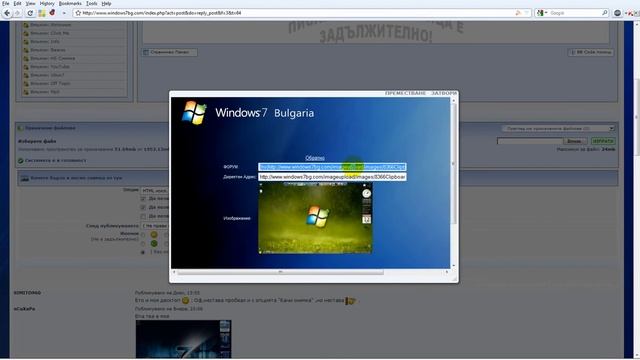Click the third, unchecked checkbox under HTML options
The image size is (640, 360).
[x=143, y=216]
